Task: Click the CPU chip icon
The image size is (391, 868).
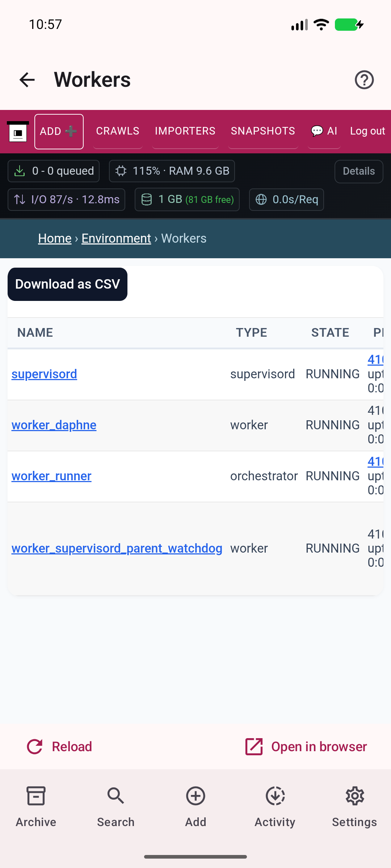Action: click(121, 171)
